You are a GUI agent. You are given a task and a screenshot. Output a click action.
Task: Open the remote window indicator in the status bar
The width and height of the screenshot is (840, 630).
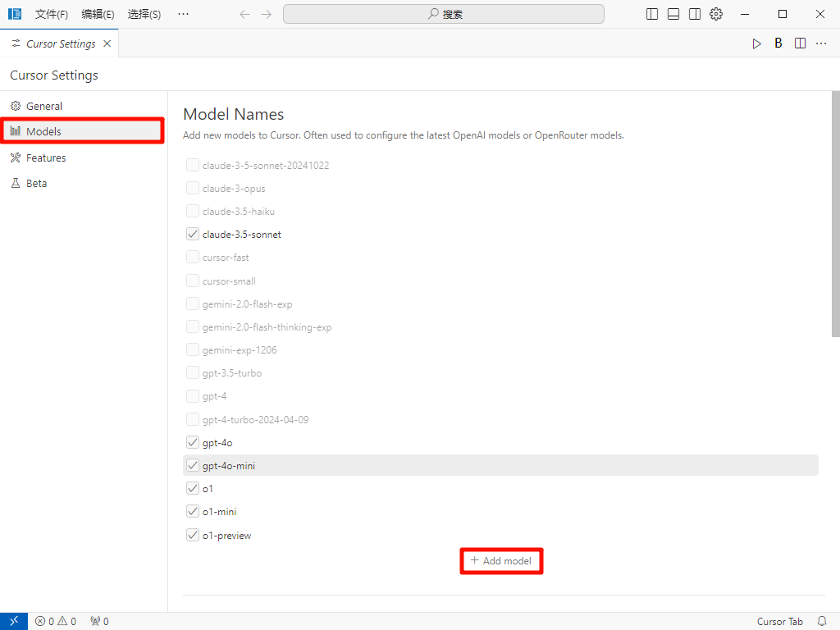click(x=14, y=621)
